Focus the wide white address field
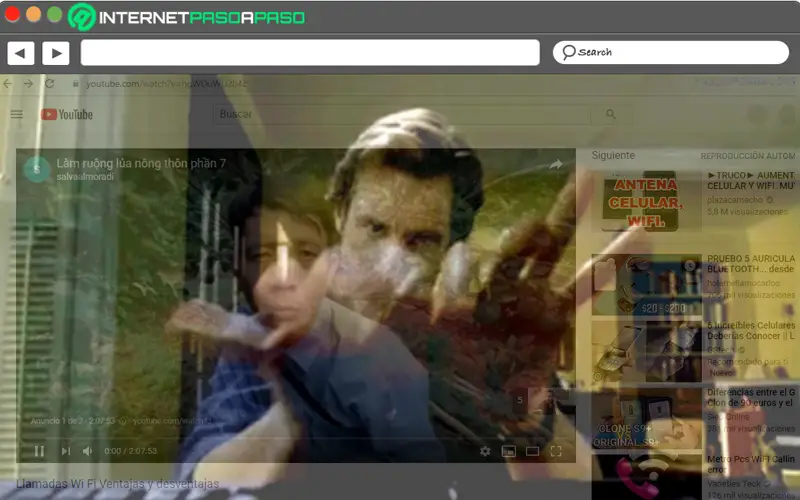 [310, 53]
